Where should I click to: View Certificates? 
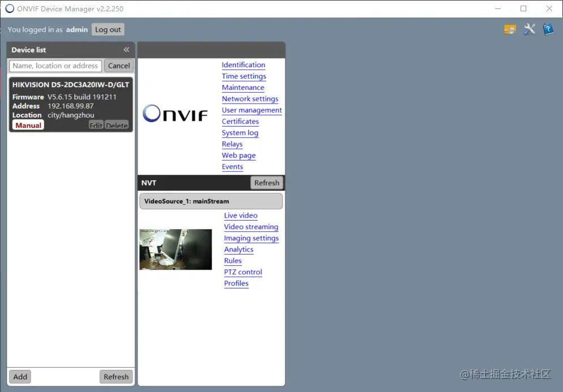pos(240,121)
